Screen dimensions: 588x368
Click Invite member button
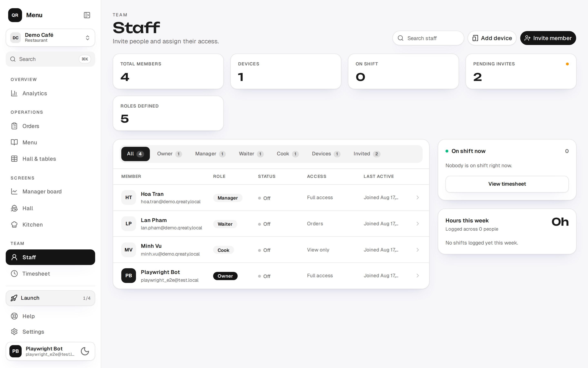click(x=548, y=38)
